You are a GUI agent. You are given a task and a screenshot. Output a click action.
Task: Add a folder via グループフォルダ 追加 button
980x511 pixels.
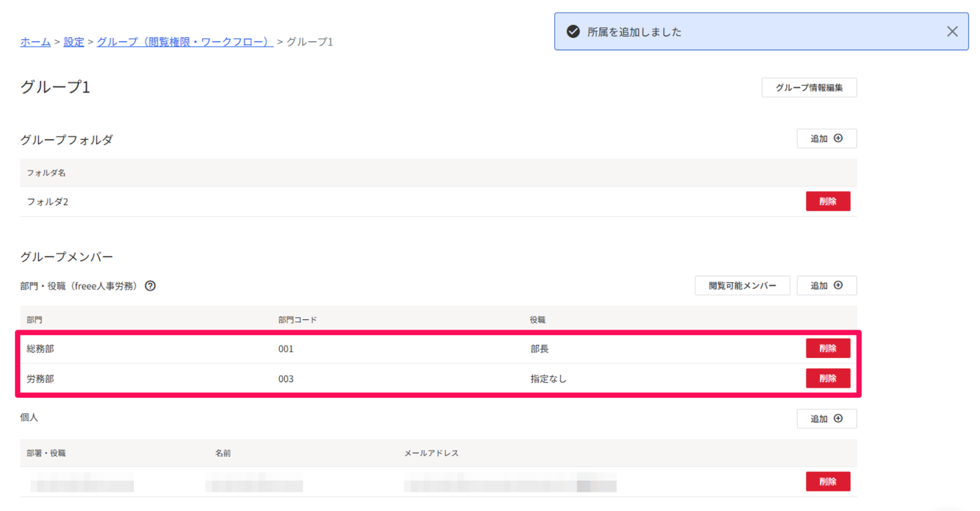pyautogui.click(x=827, y=139)
